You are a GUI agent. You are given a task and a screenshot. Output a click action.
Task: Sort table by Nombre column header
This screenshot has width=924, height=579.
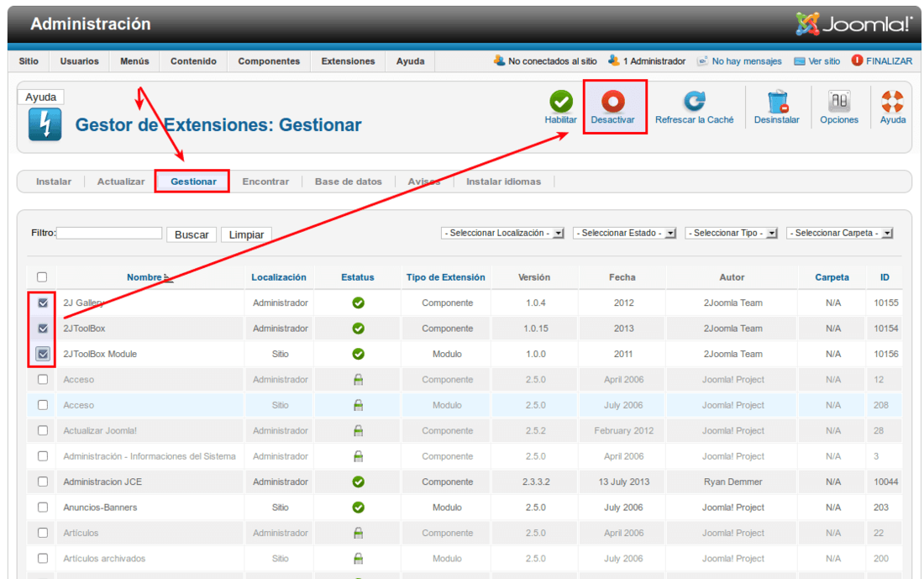[144, 277]
